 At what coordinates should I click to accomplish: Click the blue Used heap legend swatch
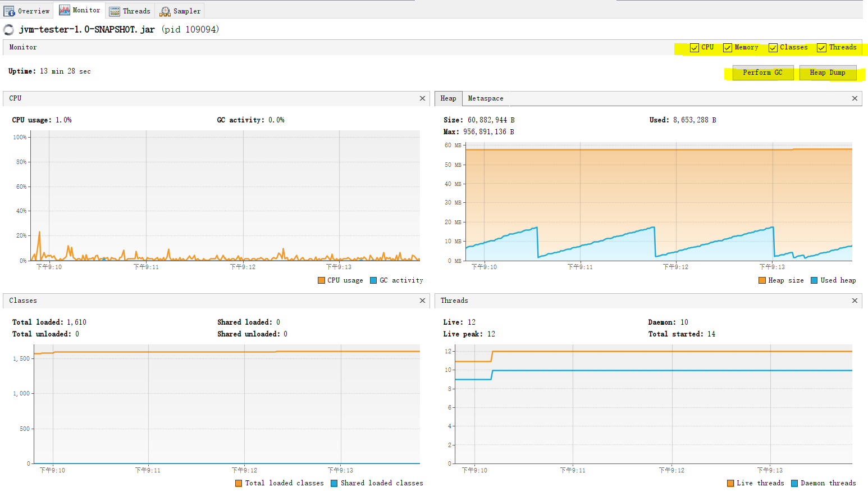click(x=814, y=280)
